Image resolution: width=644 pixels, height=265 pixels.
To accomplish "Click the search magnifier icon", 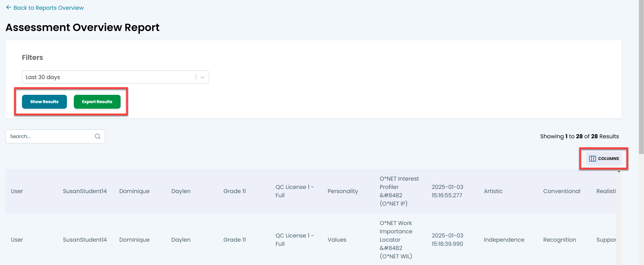I will point(97,136).
